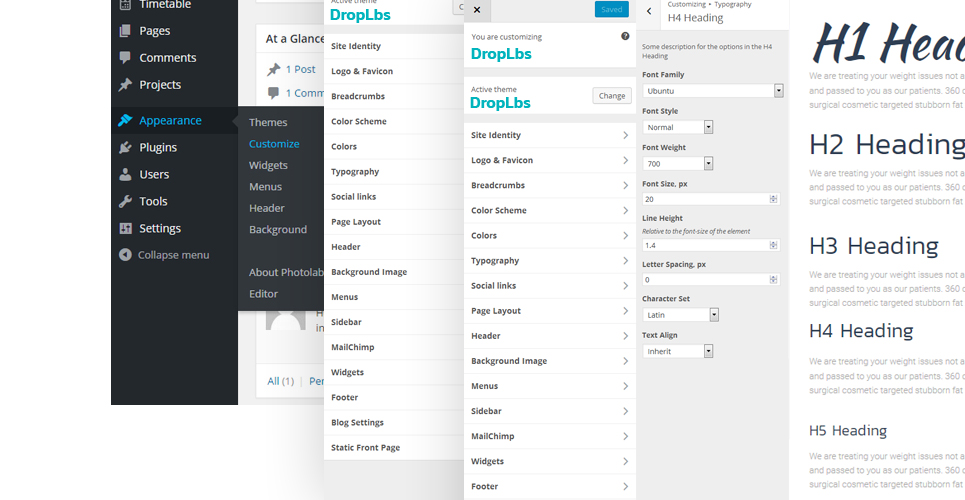965x500 pixels.
Task: Click the pushpin icon beside 1 Post
Action: [x=273, y=70]
